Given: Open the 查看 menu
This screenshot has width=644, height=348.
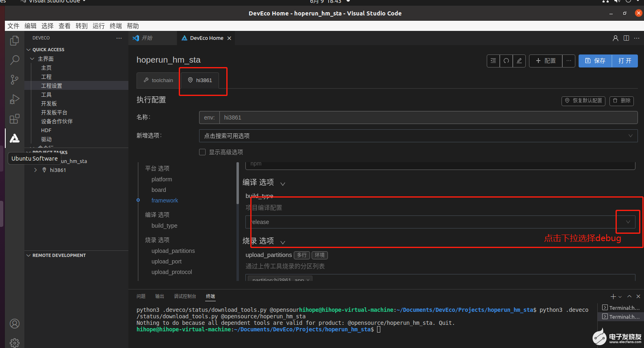Looking at the screenshot, I should (65, 26).
